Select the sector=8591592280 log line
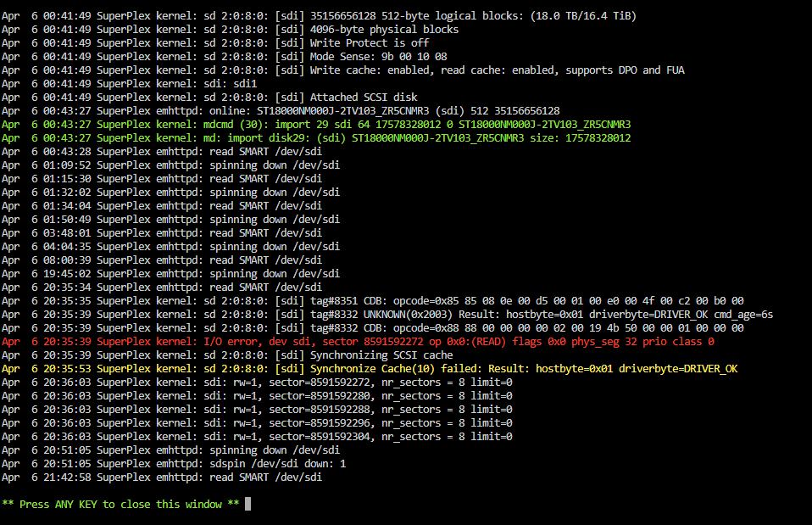Screen dimensions: 812x525 tap(257, 396)
